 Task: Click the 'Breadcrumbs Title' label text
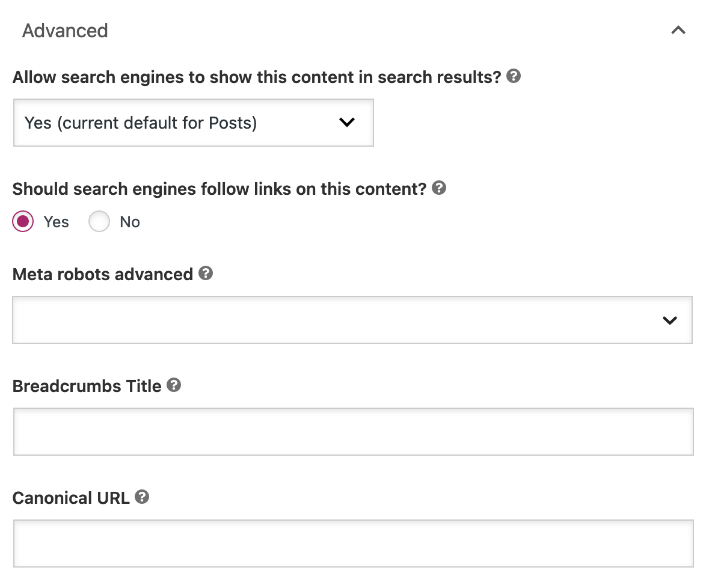tap(86, 385)
